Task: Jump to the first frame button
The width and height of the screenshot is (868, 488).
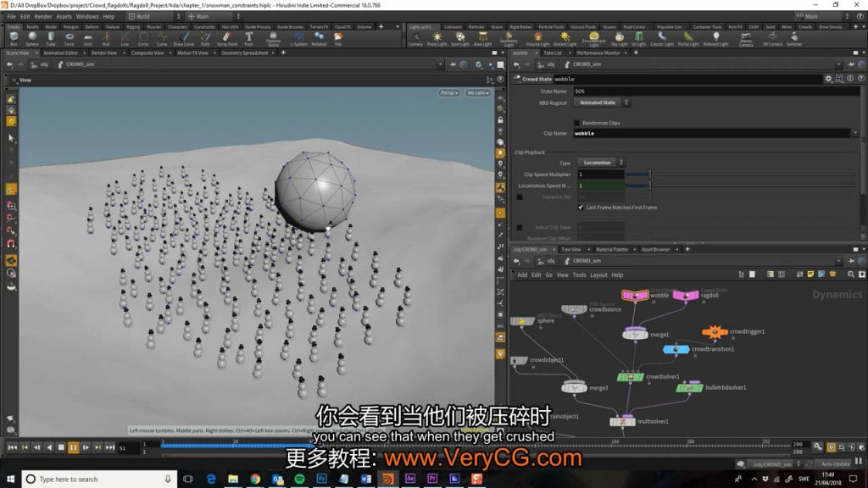Action: tap(12, 447)
